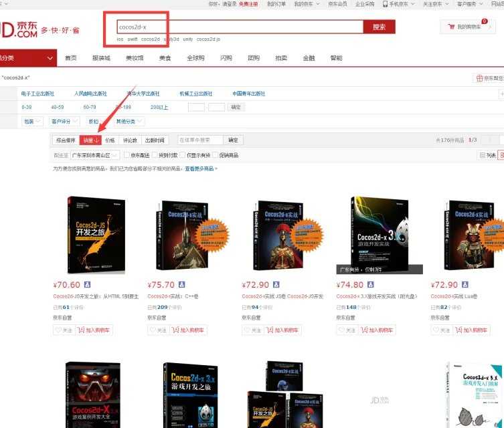Toggle 货到付款 checkbox
504x428 pixels.
pyautogui.click(x=155, y=155)
